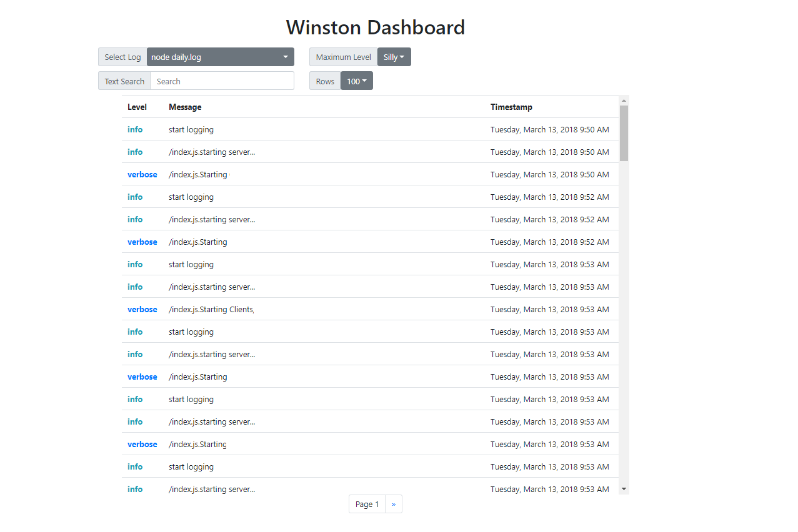Go to next page with » button

pyautogui.click(x=394, y=504)
